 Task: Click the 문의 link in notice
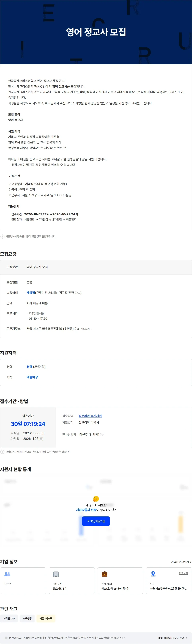coord(44,236)
